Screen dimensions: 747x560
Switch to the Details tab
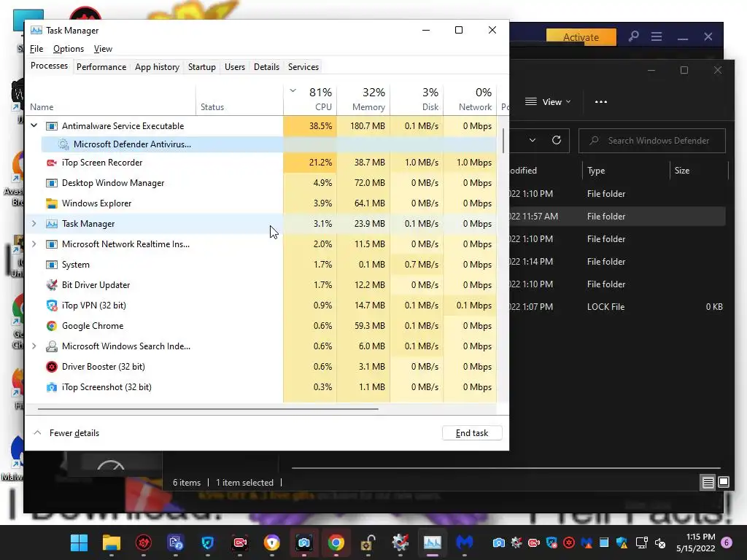[266, 67]
